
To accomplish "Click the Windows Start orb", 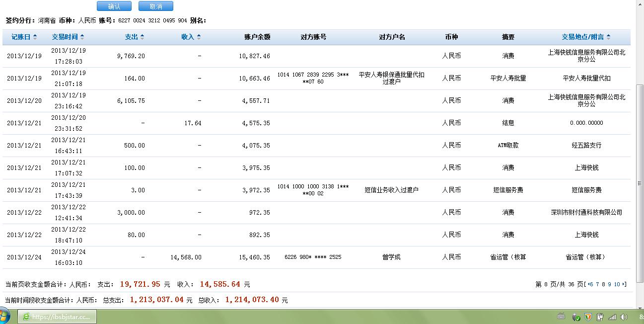I will coord(4,316).
